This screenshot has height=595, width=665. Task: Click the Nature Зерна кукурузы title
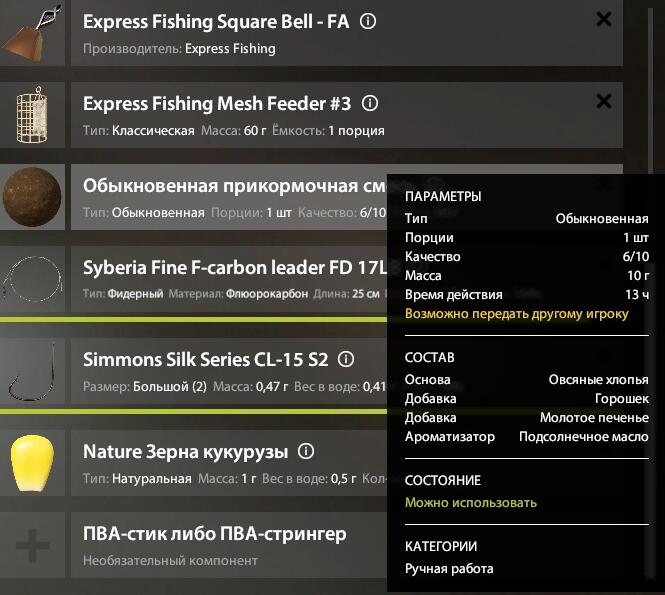186,452
